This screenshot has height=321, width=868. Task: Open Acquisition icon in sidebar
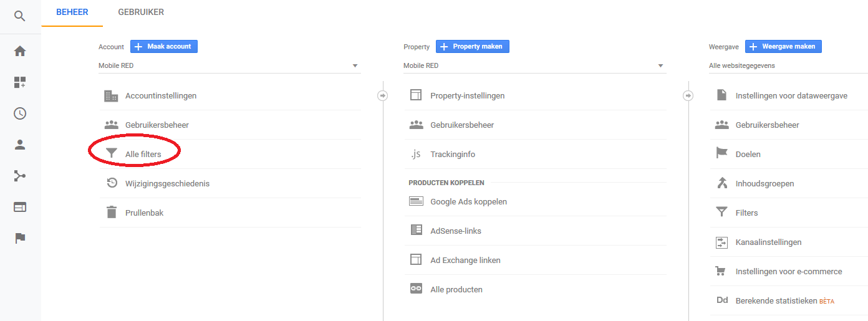(20, 176)
